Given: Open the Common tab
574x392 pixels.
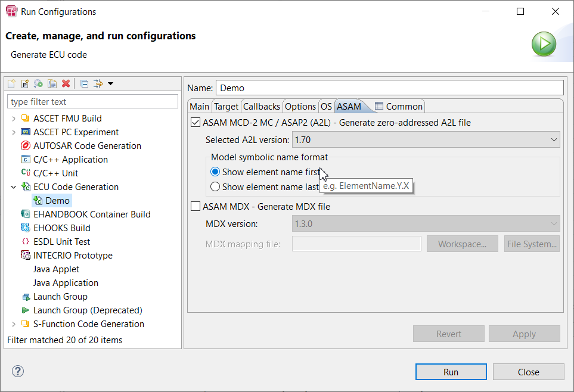Looking at the screenshot, I should (x=398, y=107).
